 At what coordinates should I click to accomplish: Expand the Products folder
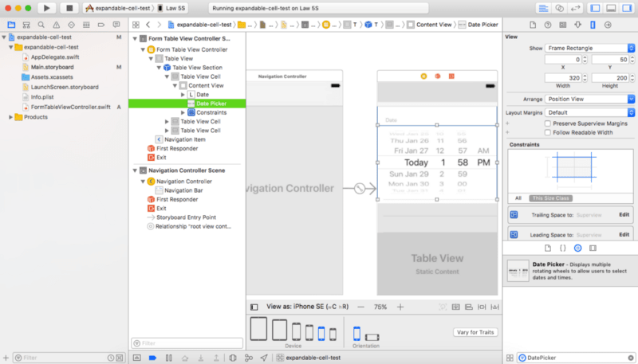click(x=10, y=117)
